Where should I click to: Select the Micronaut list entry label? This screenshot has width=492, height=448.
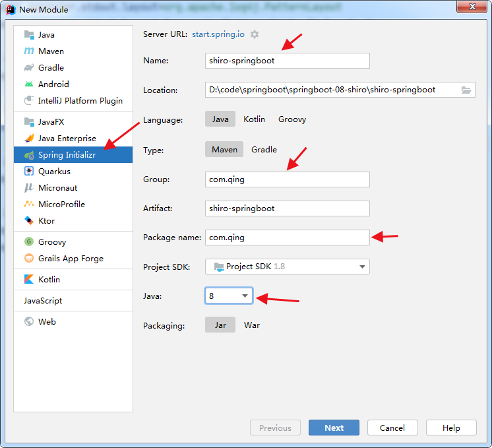pos(58,188)
